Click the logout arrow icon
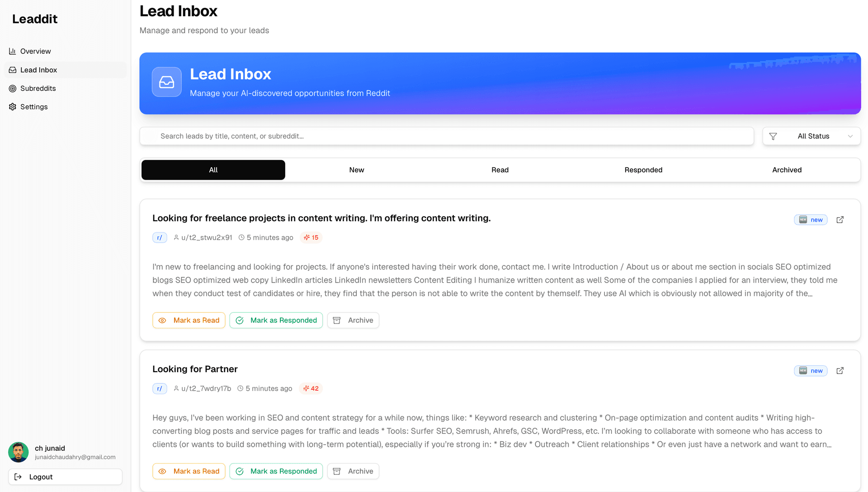 [18, 477]
